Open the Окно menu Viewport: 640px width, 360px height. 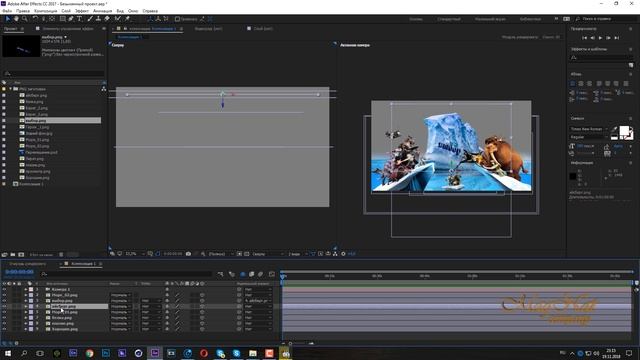[133, 11]
